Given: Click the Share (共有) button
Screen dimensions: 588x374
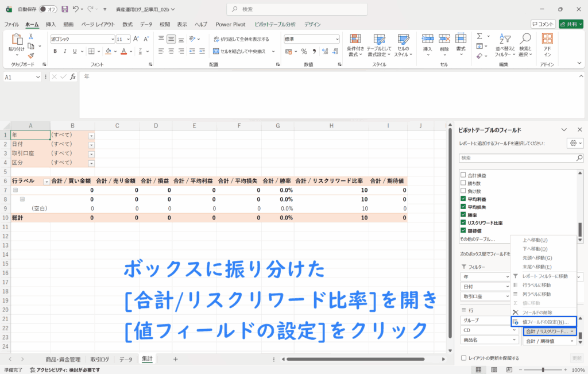Looking at the screenshot, I should click(x=571, y=24).
